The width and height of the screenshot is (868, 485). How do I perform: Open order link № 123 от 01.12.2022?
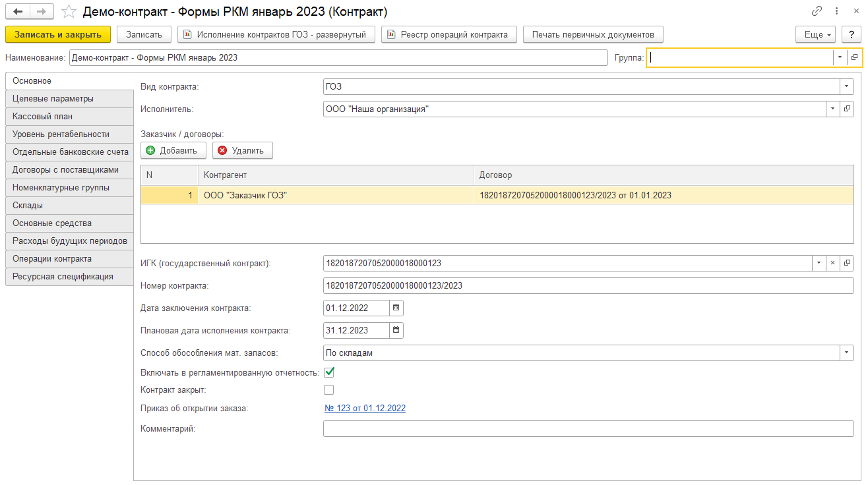[x=365, y=409]
